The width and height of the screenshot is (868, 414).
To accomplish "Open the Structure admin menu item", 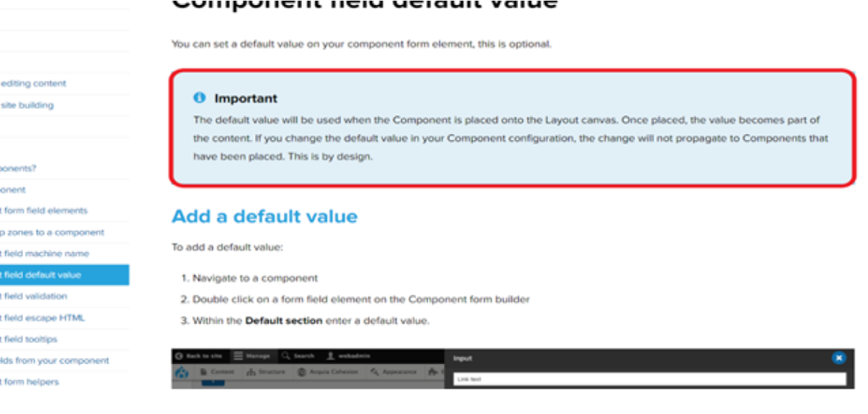I will pos(266,372).
